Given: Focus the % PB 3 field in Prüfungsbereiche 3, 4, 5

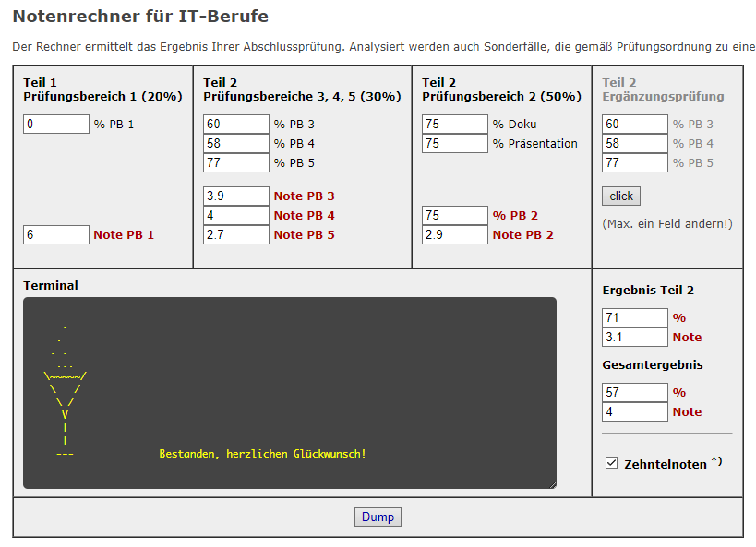Looking at the screenshot, I should 235,124.
